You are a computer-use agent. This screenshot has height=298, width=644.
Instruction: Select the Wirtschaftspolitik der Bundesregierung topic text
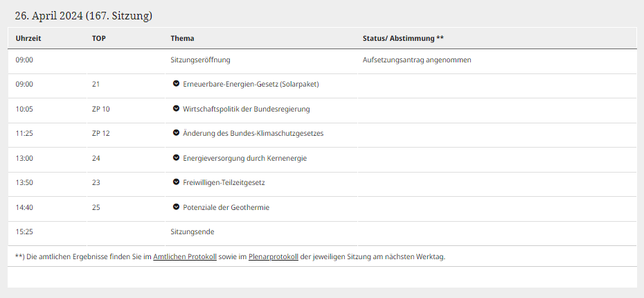pyautogui.click(x=246, y=109)
